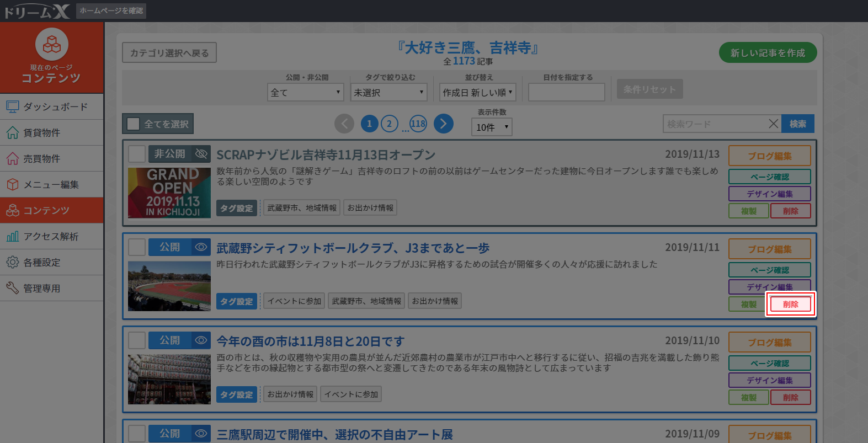Go to the previous page arrow
This screenshot has height=443, width=868.
344,124
